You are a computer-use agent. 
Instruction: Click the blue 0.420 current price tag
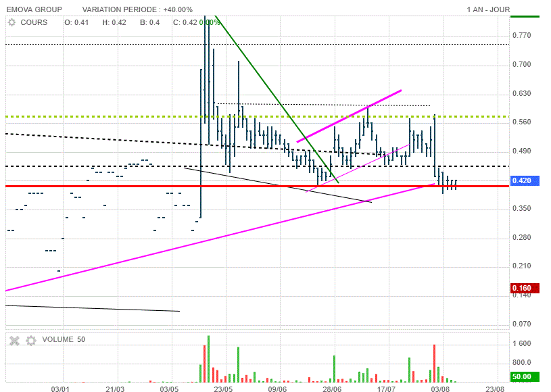[x=525, y=180]
